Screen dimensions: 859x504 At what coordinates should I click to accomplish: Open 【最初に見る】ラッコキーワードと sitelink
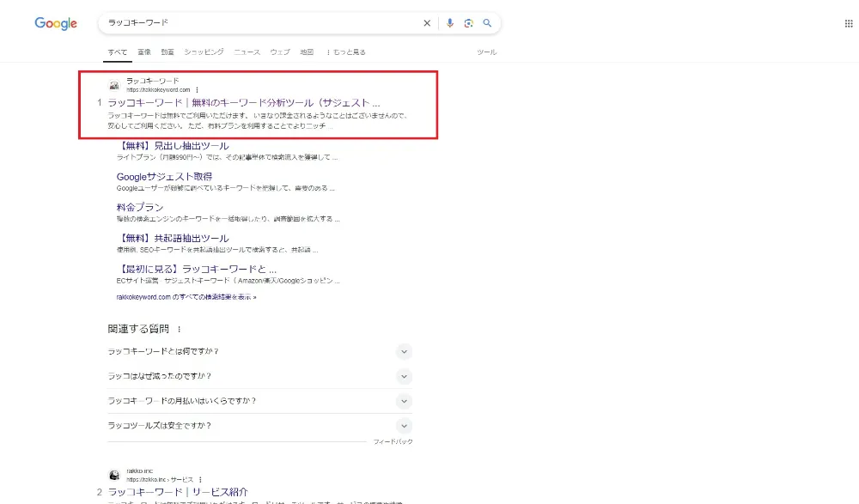coord(197,269)
